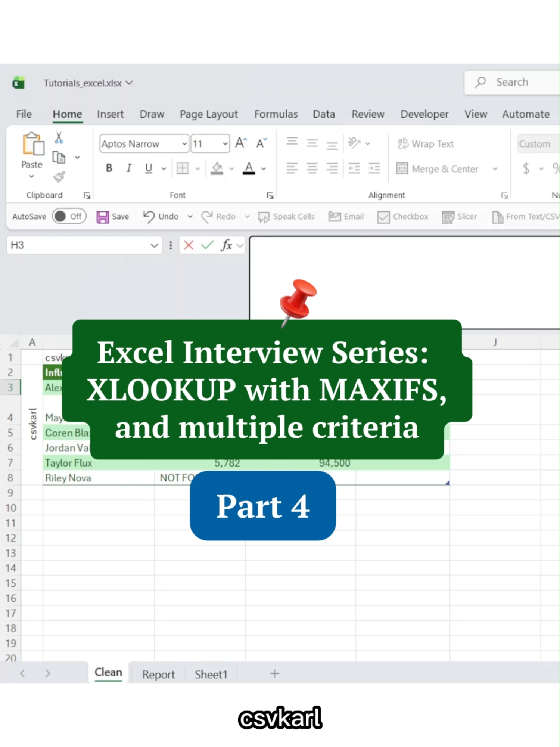The width and height of the screenshot is (560, 747).
Task: Switch to the Formulas tab
Action: tap(276, 114)
